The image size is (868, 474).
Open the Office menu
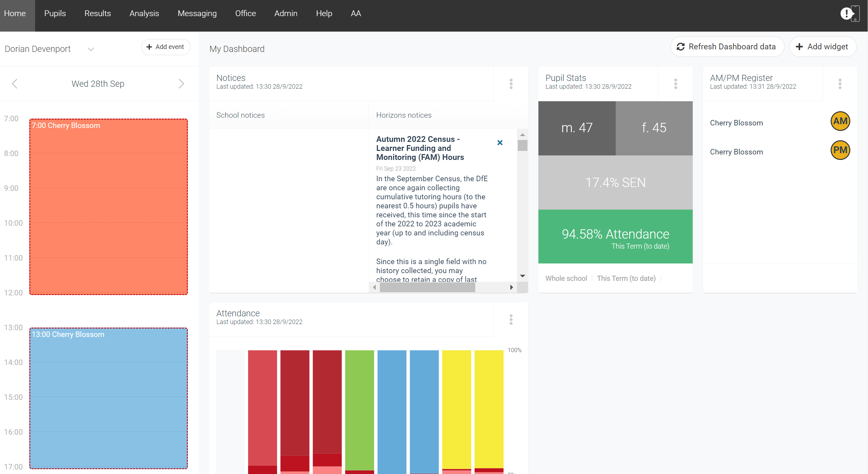245,14
